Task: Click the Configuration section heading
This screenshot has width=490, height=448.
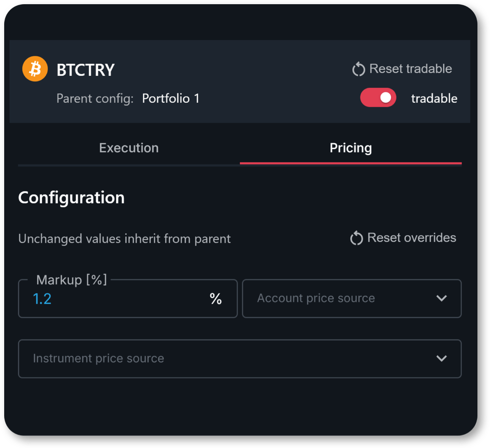Action: 71,198
